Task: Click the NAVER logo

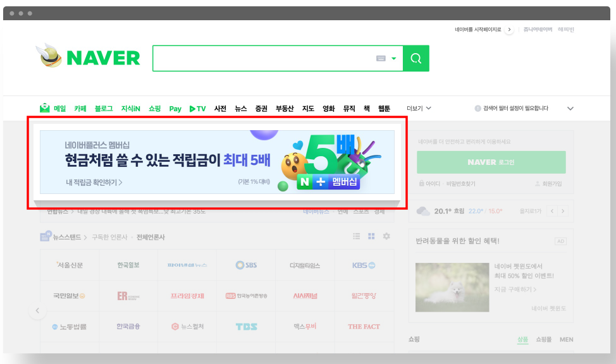Action: tap(103, 58)
